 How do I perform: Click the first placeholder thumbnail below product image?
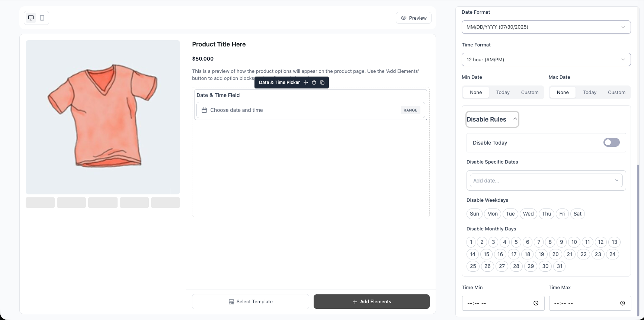[40, 203]
